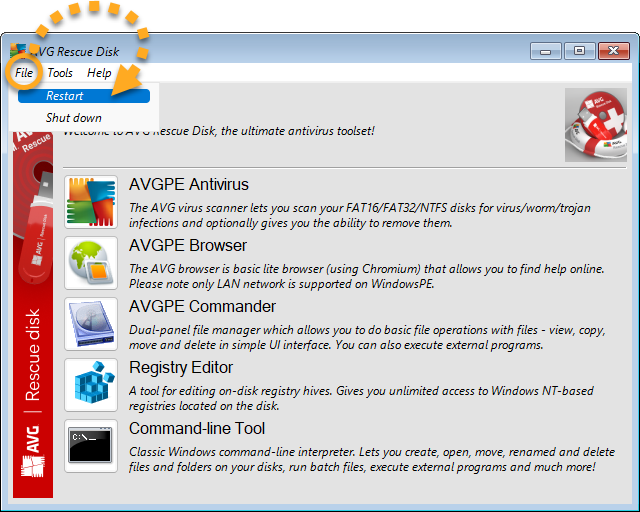Viewport: 640px width, 512px height.
Task: Click the AVGPE Antivirus title text
Action: [x=188, y=184]
